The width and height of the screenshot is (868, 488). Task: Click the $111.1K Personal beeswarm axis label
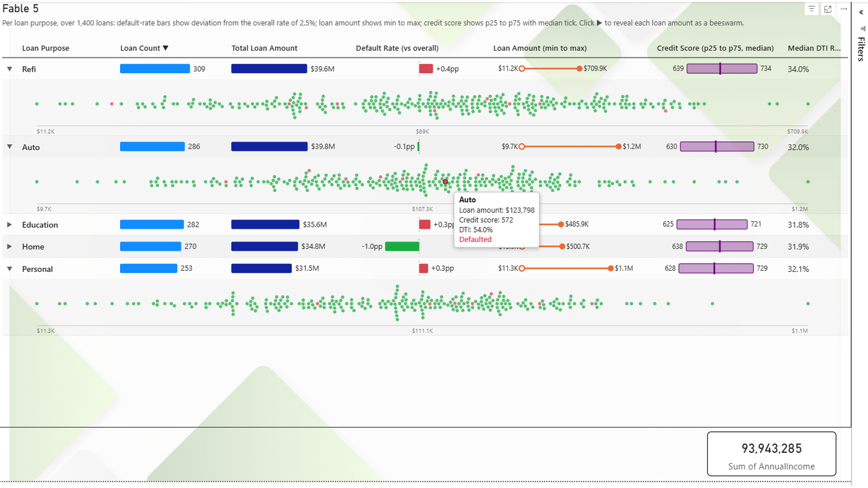pos(423,331)
